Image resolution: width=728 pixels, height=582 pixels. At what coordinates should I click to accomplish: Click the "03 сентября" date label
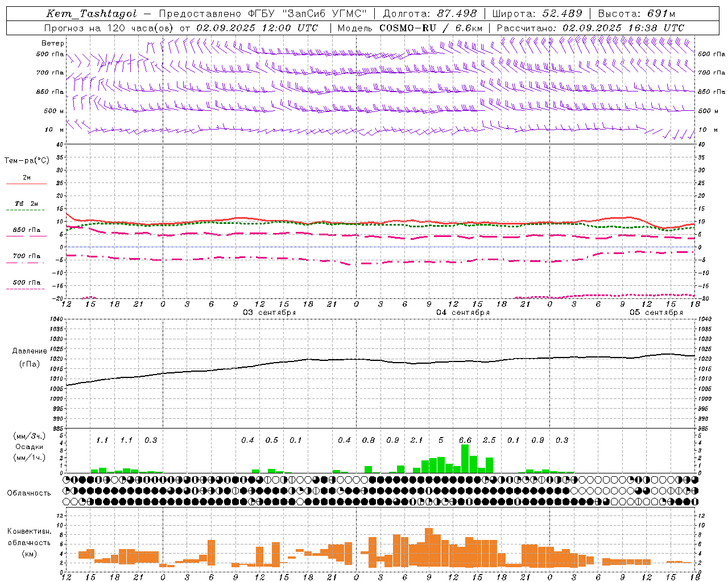(x=270, y=313)
